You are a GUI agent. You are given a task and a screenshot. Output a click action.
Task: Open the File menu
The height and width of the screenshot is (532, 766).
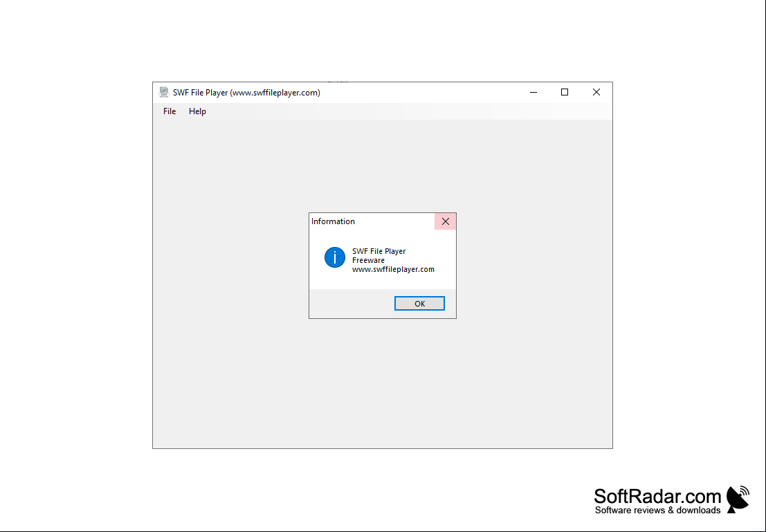pyautogui.click(x=170, y=111)
